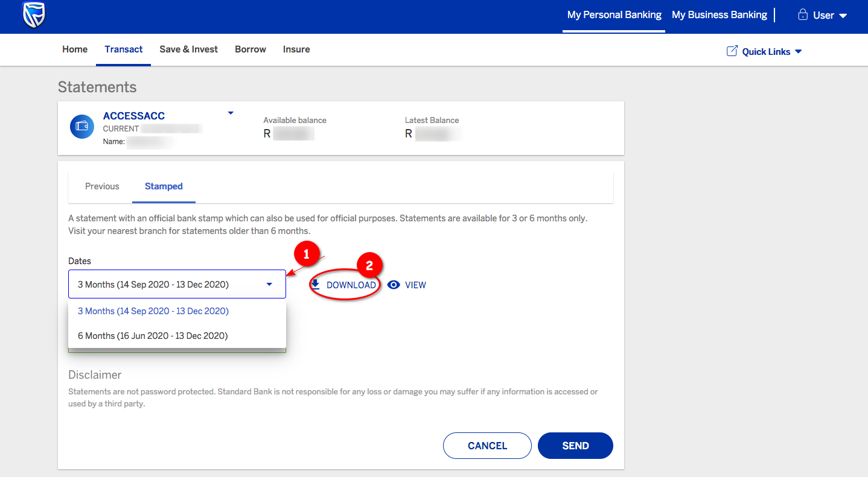The width and height of the screenshot is (868, 477).
Task: Click the Quick Links external-link icon
Action: 732,51
